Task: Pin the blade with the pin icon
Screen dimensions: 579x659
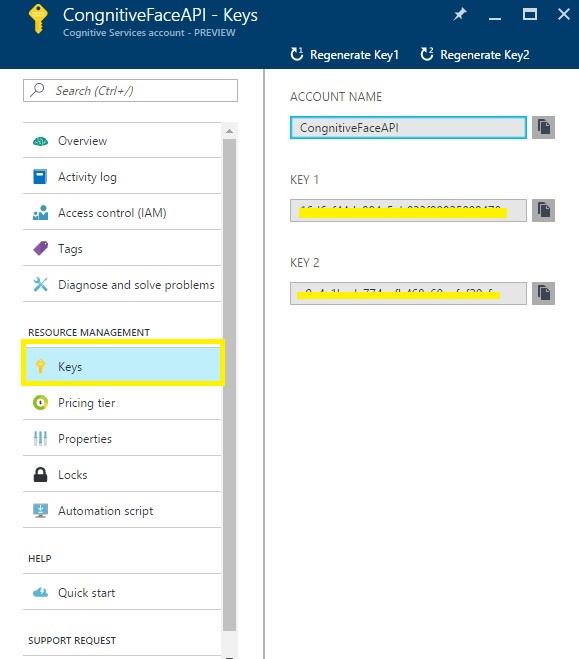Action: (460, 15)
